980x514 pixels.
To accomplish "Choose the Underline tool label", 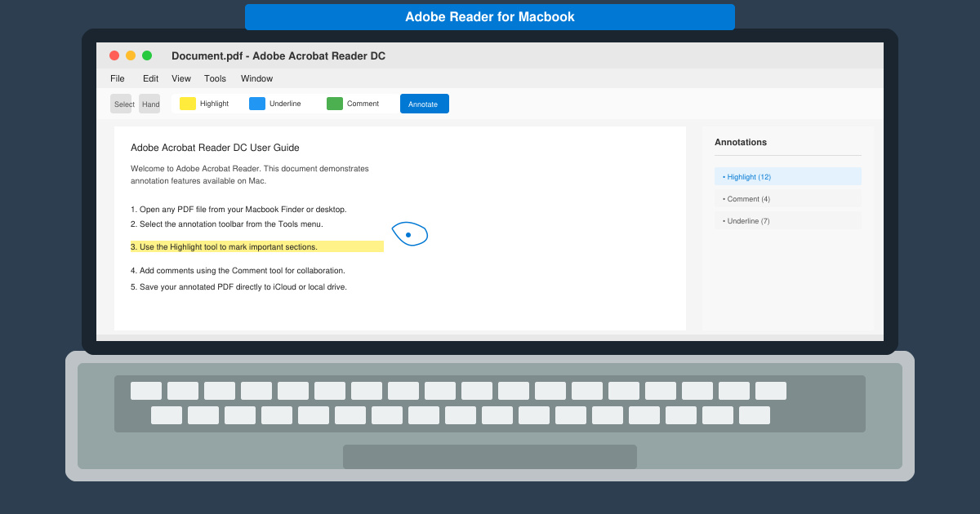I will 285,104.
